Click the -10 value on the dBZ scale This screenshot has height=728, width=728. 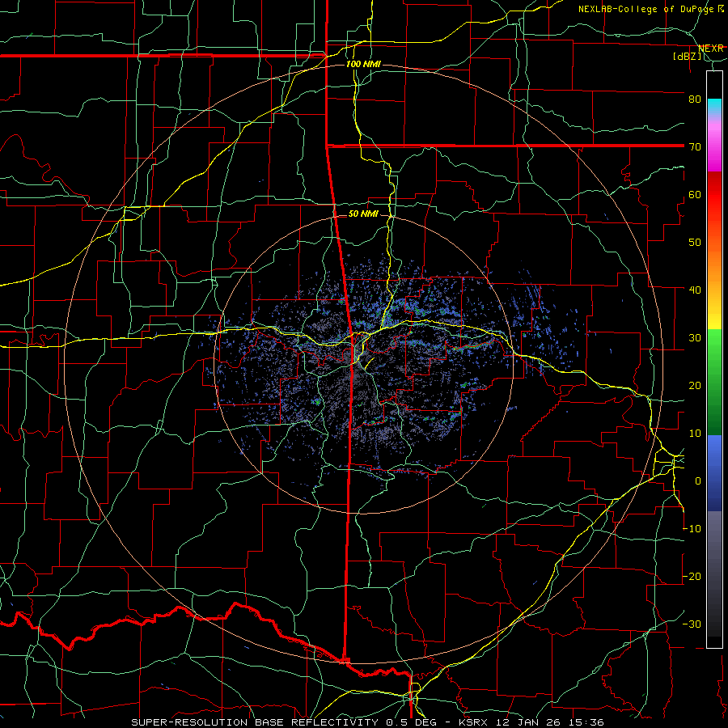tap(692, 528)
